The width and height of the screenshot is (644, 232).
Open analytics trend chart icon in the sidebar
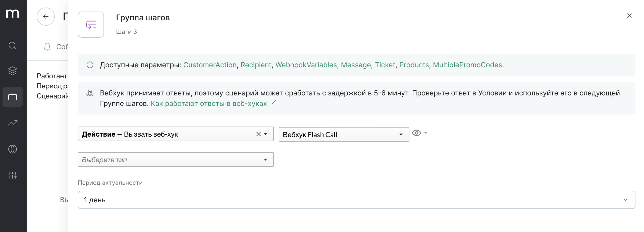[13, 123]
